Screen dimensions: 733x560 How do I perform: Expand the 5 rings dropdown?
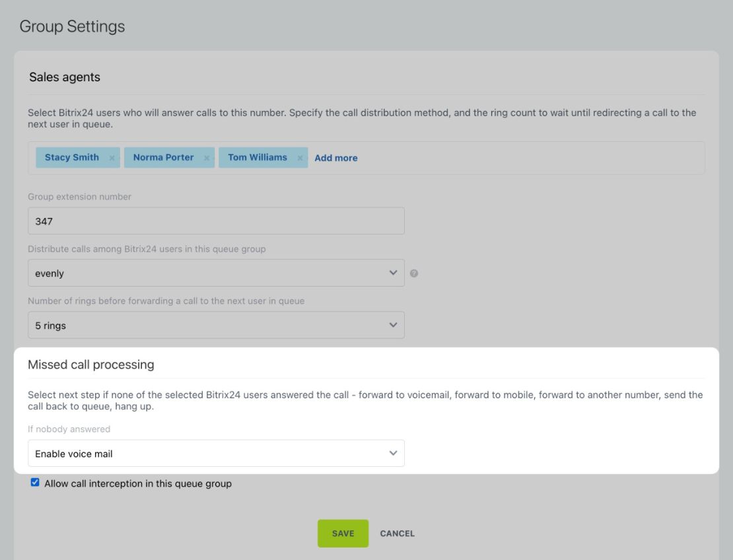click(216, 326)
